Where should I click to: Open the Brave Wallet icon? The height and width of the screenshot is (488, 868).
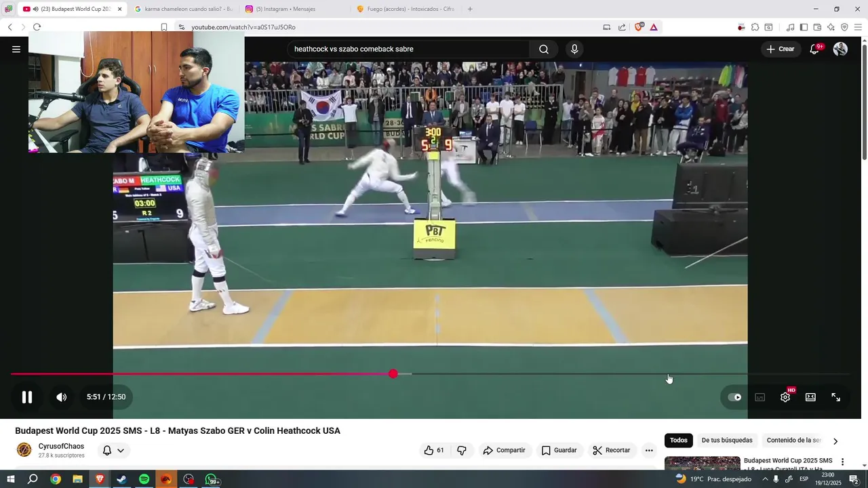click(817, 27)
